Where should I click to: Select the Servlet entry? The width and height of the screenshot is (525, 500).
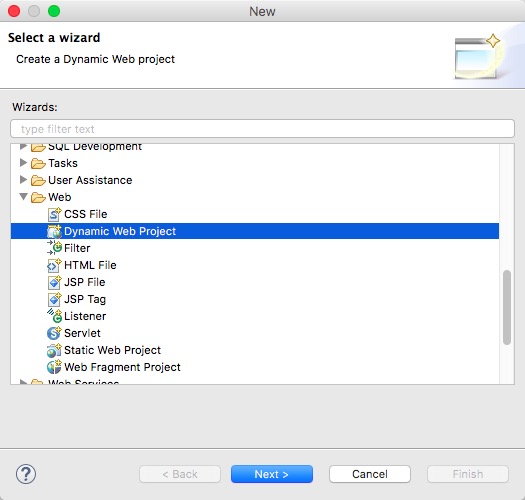coord(82,333)
